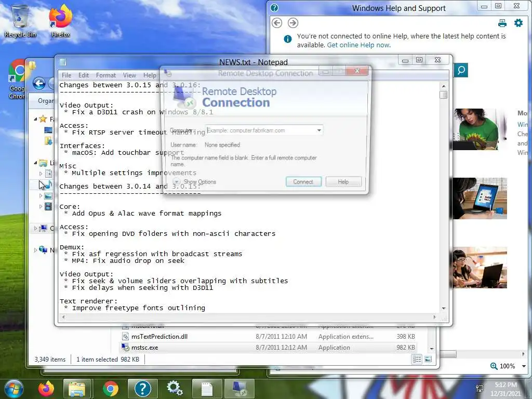Open the Recycle Bin desktop icon
Screen dimensions: 532x399
[20, 20]
